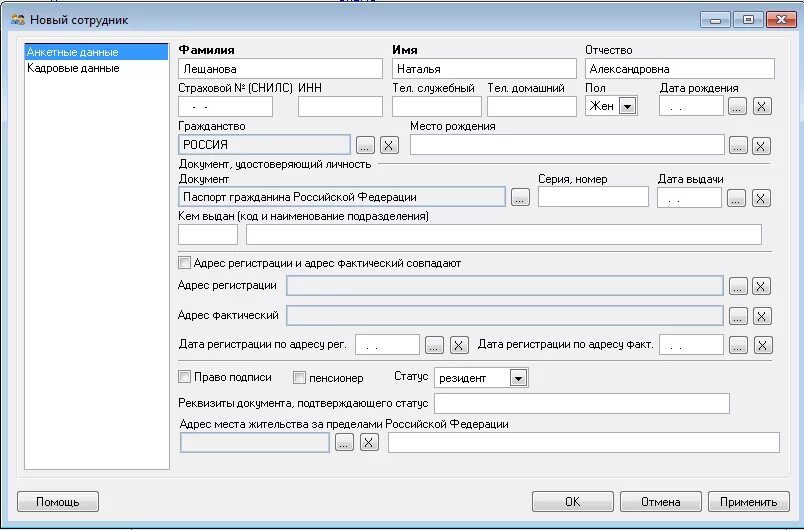The image size is (804, 530).
Task: Focus the Серия, номер field
Action: click(x=593, y=197)
